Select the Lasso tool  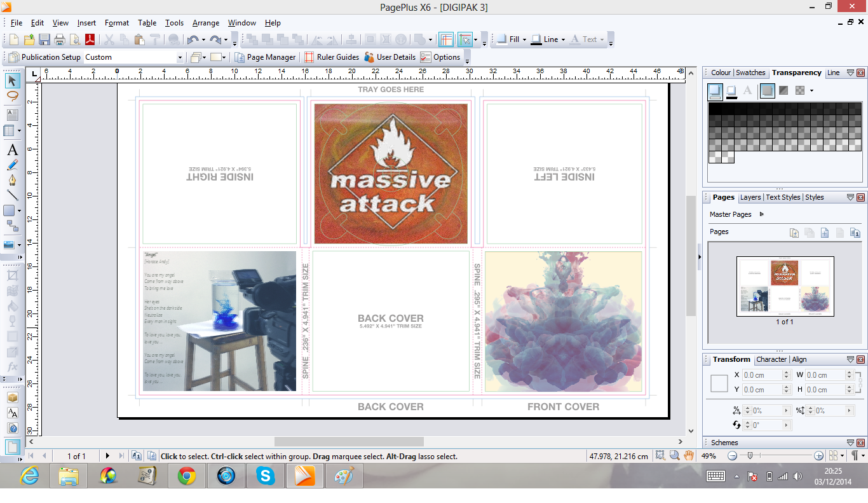coord(12,97)
